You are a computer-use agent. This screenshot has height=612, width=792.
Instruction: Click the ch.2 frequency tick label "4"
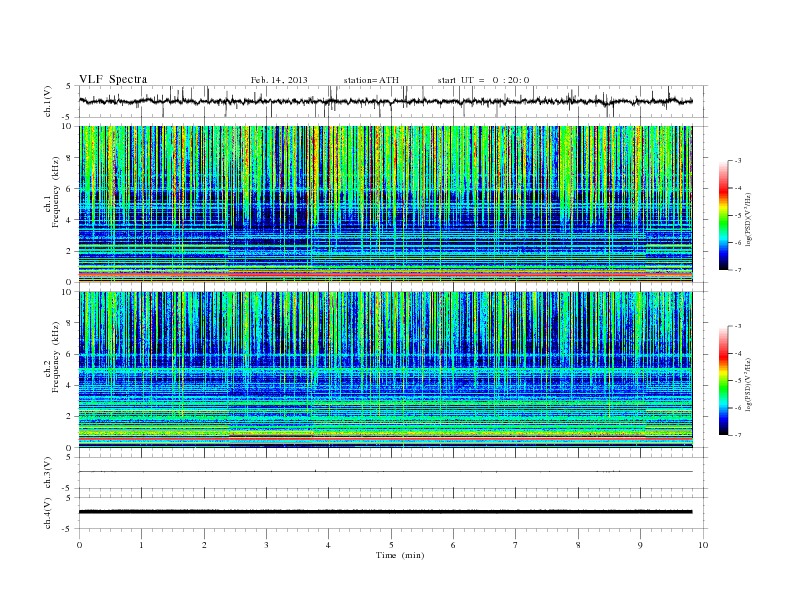click(x=69, y=385)
